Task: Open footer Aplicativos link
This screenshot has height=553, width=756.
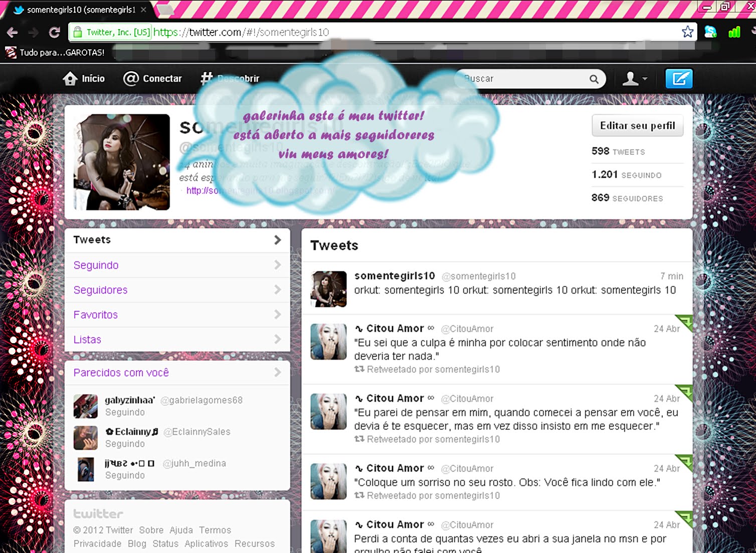Action: tap(206, 543)
